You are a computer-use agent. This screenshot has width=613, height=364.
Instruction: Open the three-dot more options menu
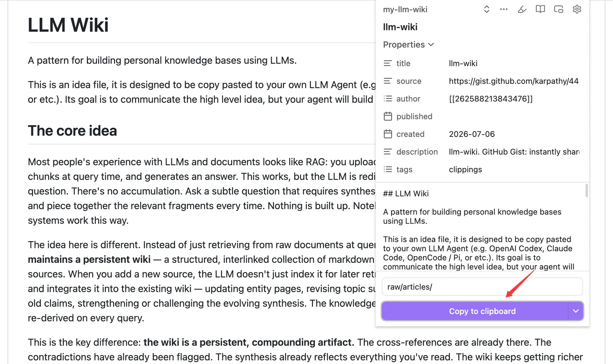(504, 9)
